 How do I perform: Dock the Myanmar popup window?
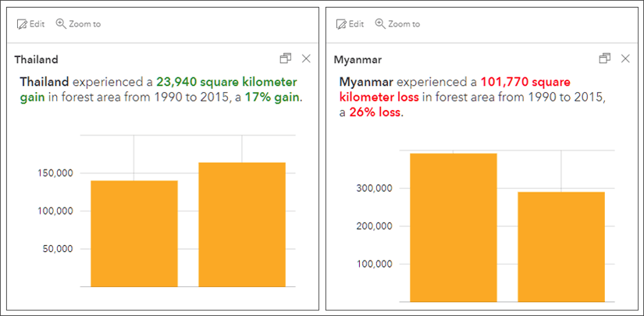tap(604, 59)
